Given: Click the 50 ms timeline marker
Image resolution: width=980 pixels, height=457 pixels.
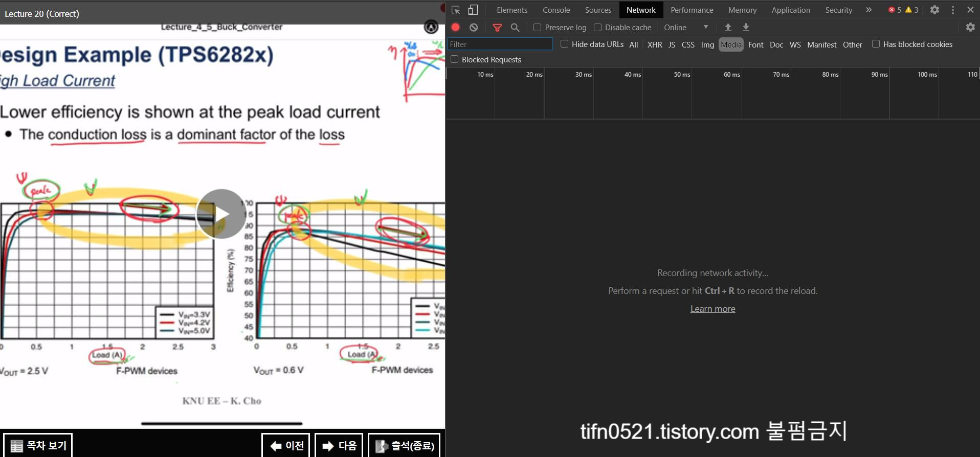Looking at the screenshot, I should point(682,75).
